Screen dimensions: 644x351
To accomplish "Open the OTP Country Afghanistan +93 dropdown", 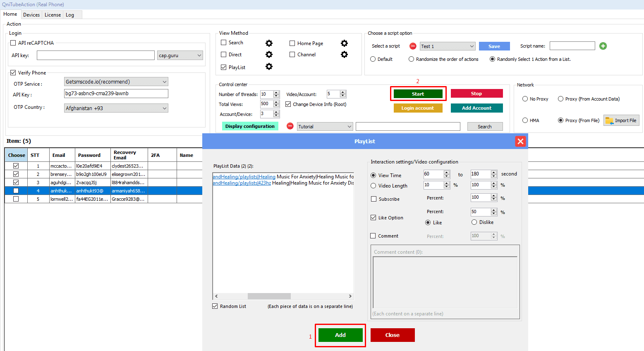I will click(116, 108).
